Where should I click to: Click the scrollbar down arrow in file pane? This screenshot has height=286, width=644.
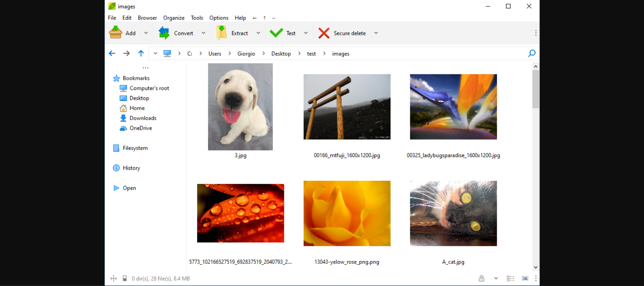(x=536, y=267)
